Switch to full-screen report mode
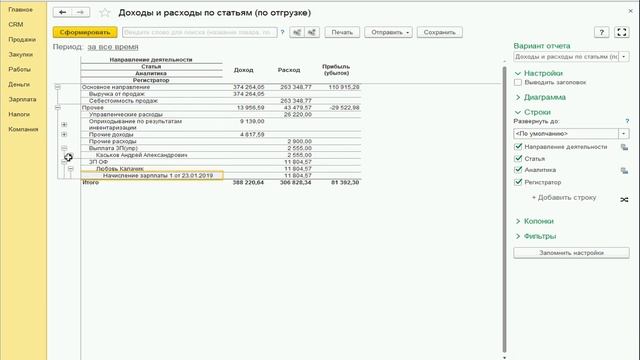 pos(622,32)
